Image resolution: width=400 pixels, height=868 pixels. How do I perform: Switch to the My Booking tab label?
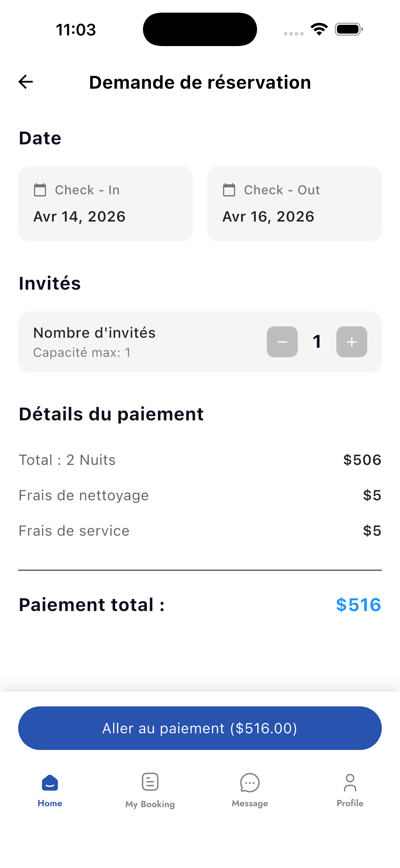tap(150, 804)
